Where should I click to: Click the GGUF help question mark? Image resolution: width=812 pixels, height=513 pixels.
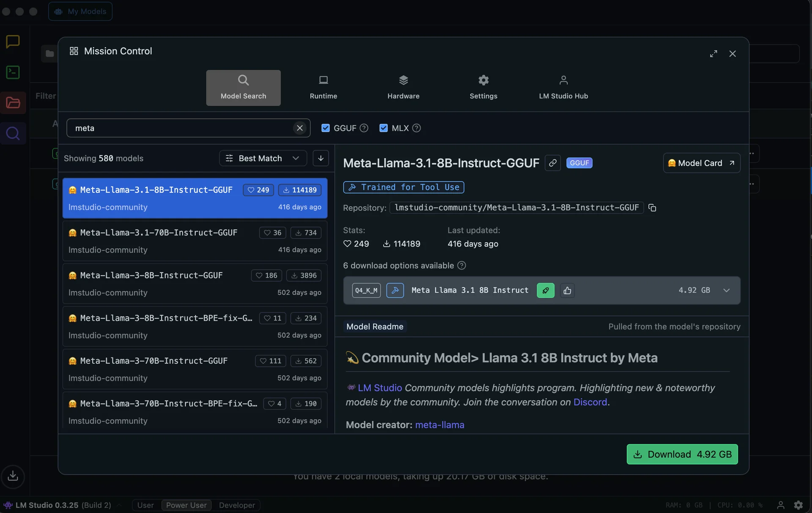click(x=364, y=128)
